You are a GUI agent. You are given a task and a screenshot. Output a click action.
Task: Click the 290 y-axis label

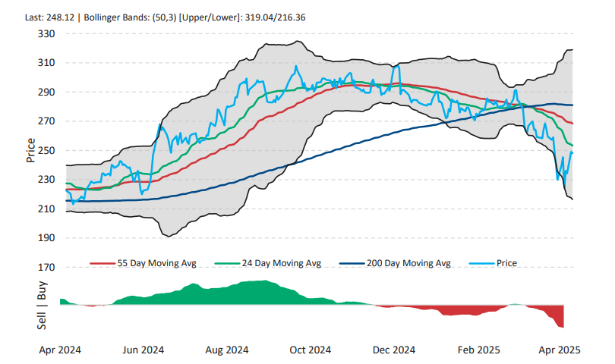(46, 92)
